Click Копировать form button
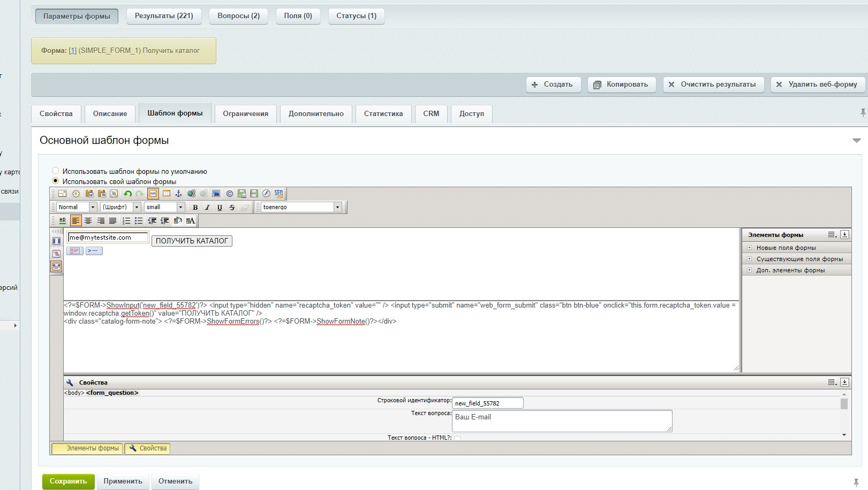The height and width of the screenshot is (490, 868). click(x=622, y=85)
